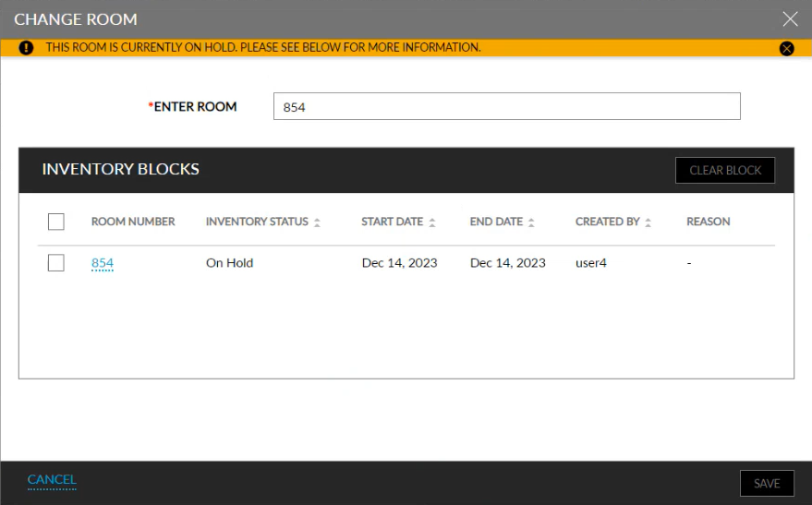Viewport: 812px width, 505px height.
Task: Close the Change Room dialog
Action: 789,18
